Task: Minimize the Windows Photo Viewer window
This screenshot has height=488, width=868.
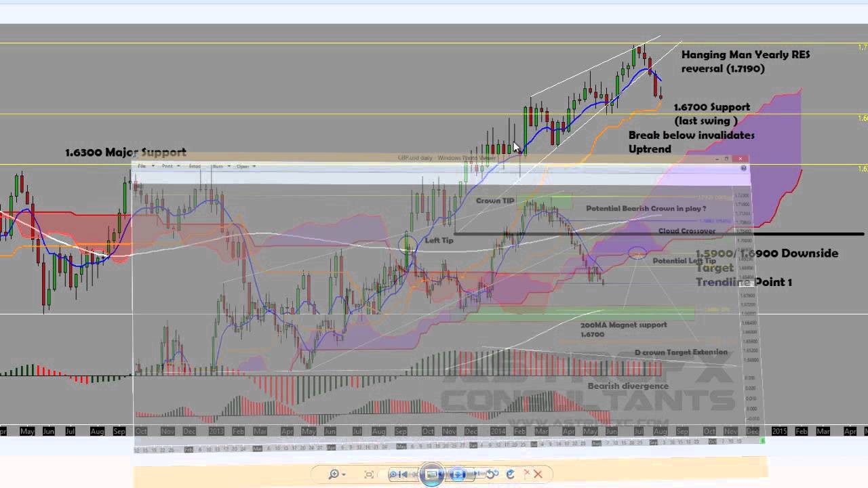Action: (x=717, y=159)
